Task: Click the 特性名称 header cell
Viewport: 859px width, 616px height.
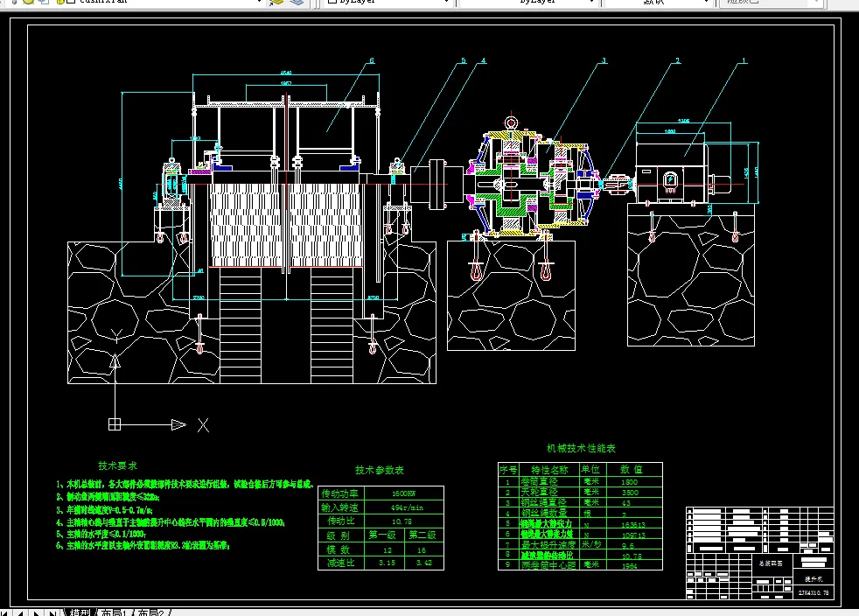Action: tap(549, 470)
